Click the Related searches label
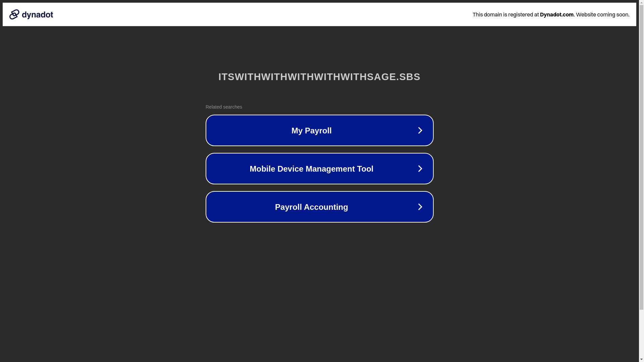Screen dimensions: 644x362 pos(224,107)
